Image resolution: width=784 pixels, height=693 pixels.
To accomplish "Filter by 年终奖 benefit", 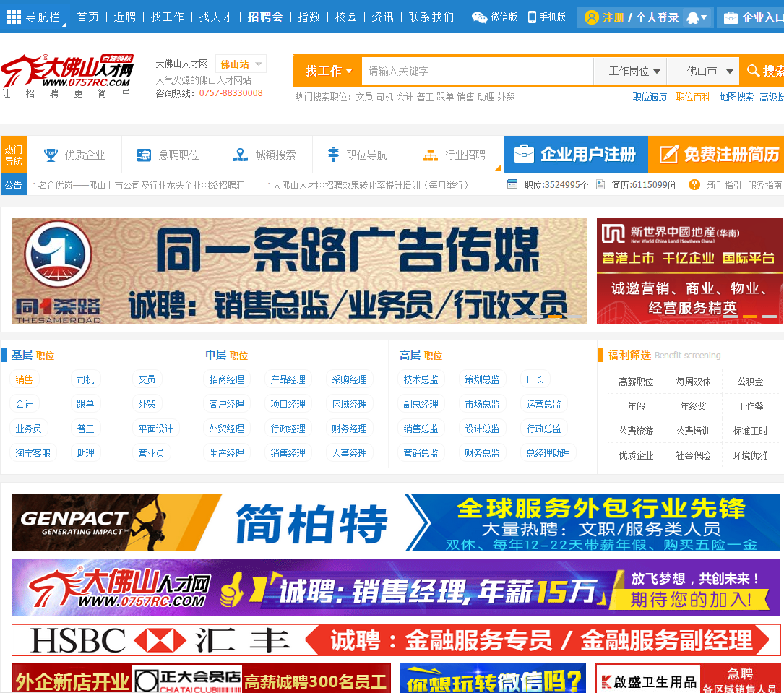I will pyautogui.click(x=693, y=406).
